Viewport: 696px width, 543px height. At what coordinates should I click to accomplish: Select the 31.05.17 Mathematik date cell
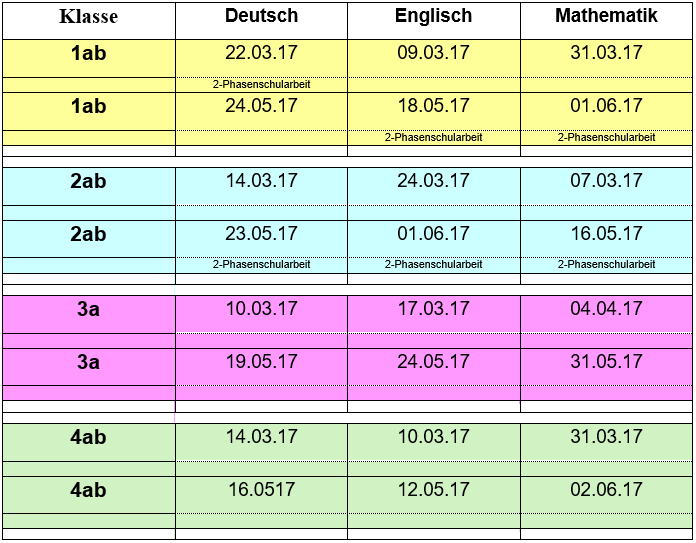[x=606, y=367]
